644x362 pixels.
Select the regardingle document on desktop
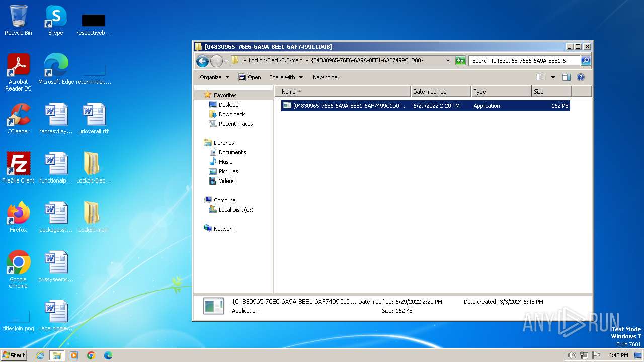tap(56, 316)
